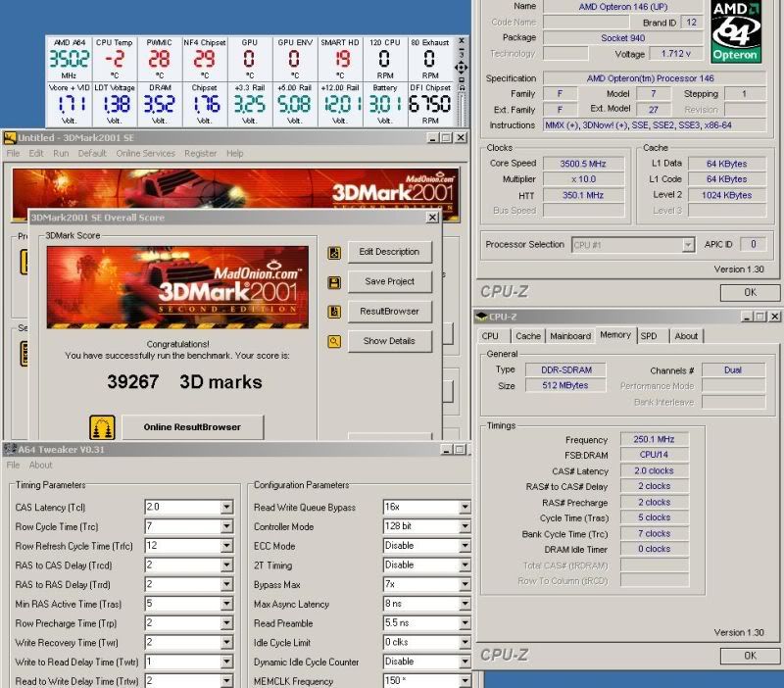The width and height of the screenshot is (784, 688).
Task: Click the FSB:DRAM CPU/14 value
Action: pyautogui.click(x=654, y=455)
